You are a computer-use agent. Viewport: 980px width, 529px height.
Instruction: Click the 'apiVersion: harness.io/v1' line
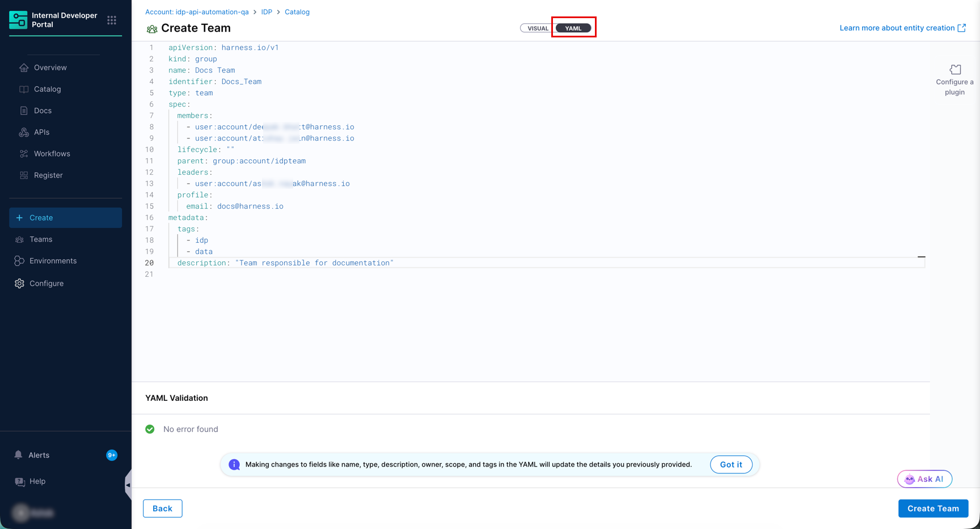tap(223, 48)
